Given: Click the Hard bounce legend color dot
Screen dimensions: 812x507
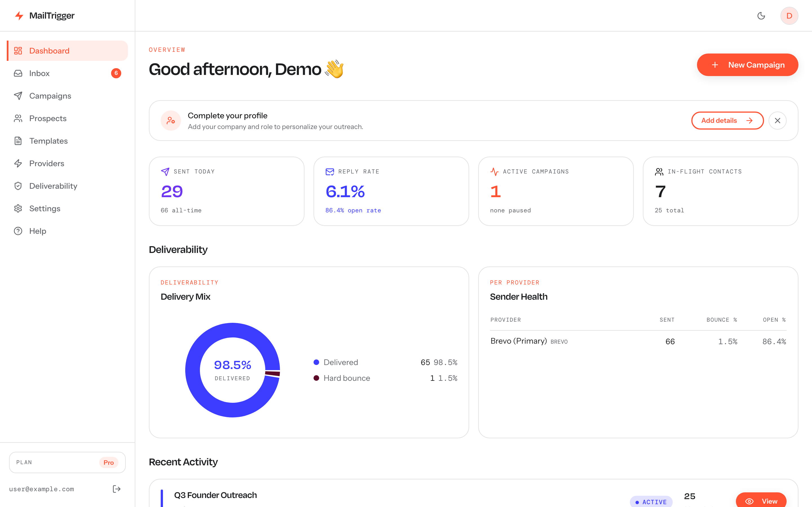Looking at the screenshot, I should pos(316,378).
